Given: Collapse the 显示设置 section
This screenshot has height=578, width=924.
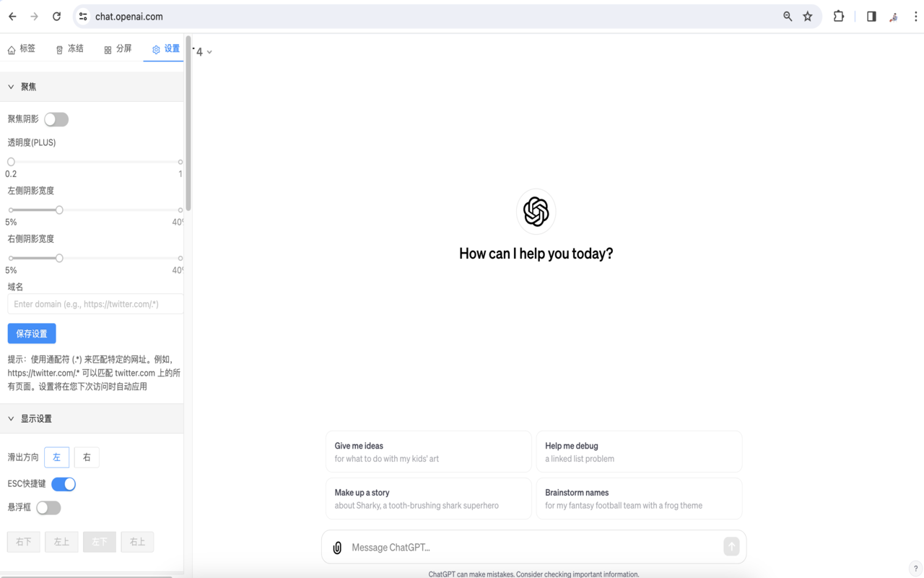Looking at the screenshot, I should [x=92, y=419].
